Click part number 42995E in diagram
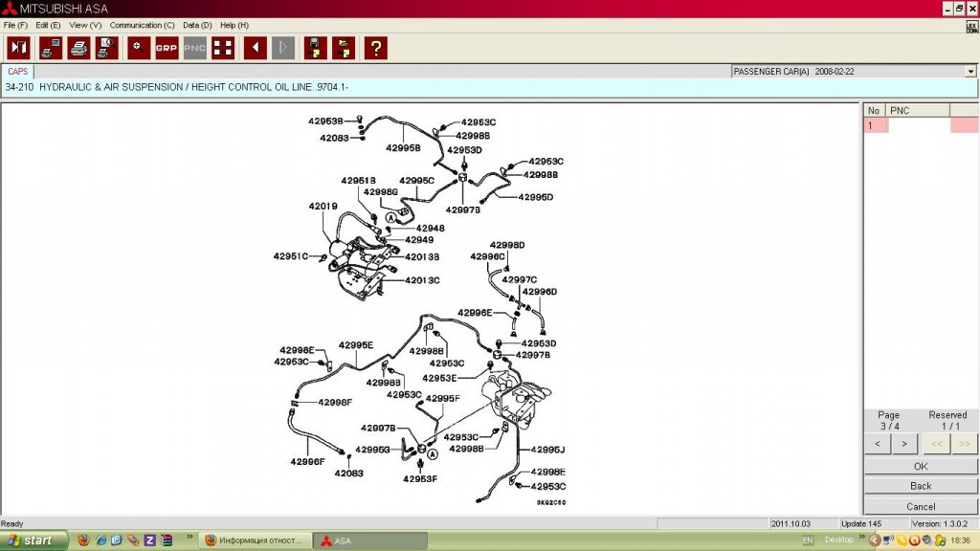This screenshot has width=980, height=551. click(x=356, y=344)
